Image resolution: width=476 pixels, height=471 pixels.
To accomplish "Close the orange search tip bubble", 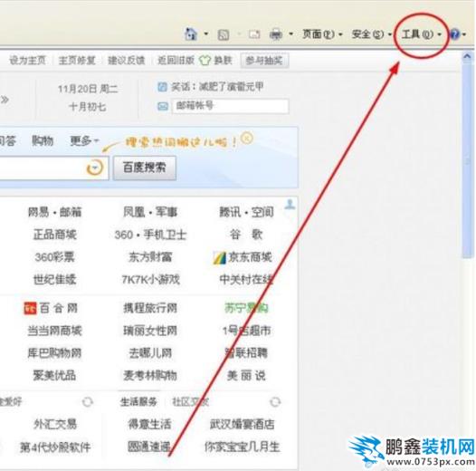I will pyautogui.click(x=247, y=139).
